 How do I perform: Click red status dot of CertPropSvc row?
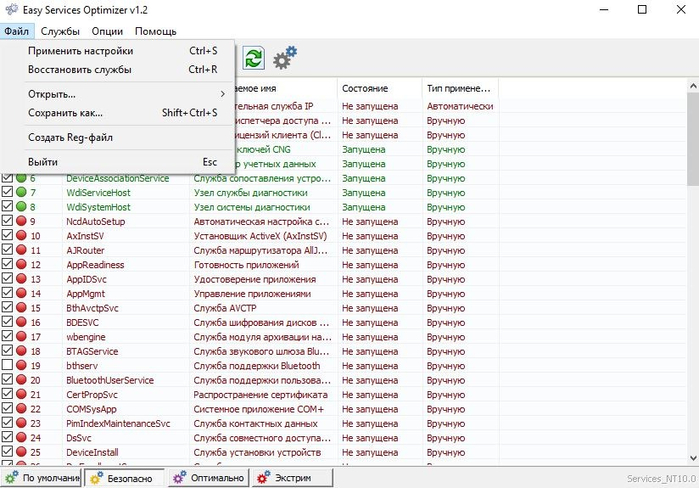(21, 394)
